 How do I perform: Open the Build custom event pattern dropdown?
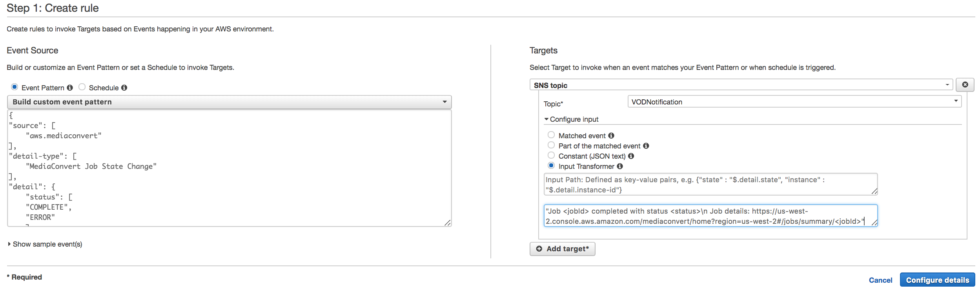pyautogui.click(x=230, y=102)
